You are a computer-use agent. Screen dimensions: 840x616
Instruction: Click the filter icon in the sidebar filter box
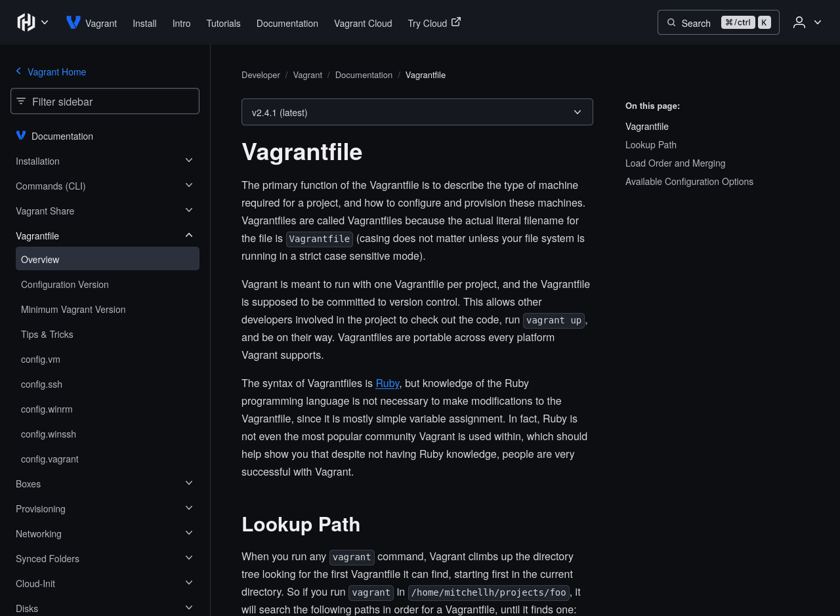[x=22, y=101]
